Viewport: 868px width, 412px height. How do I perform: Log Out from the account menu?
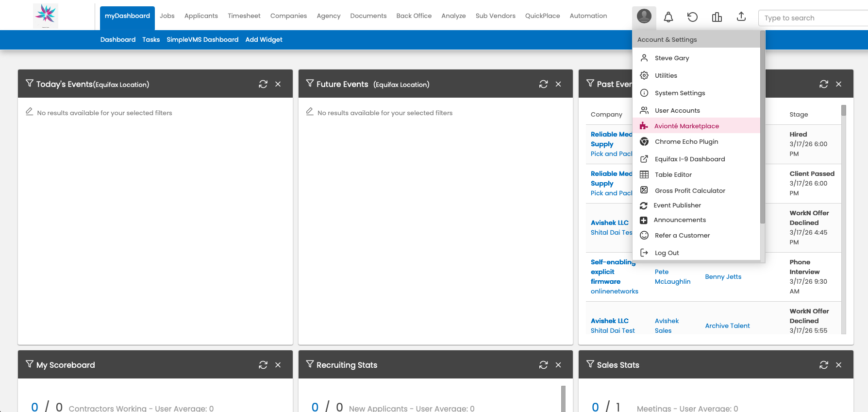(x=696, y=253)
